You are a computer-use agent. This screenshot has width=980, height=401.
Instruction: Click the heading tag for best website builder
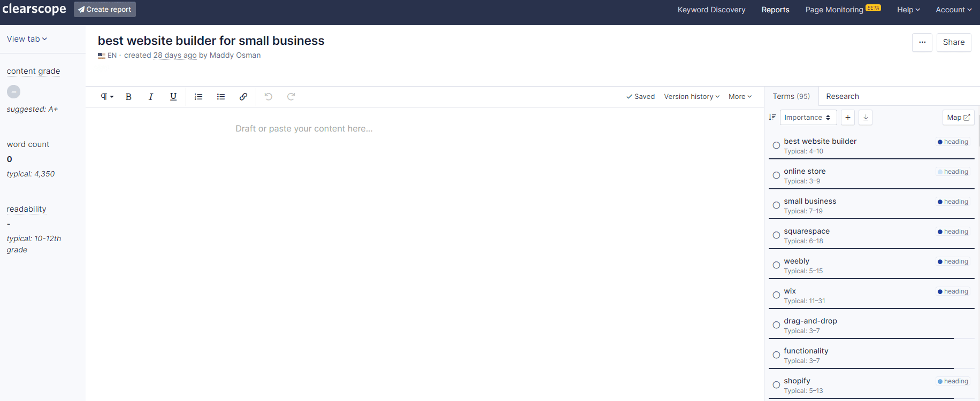(x=953, y=142)
